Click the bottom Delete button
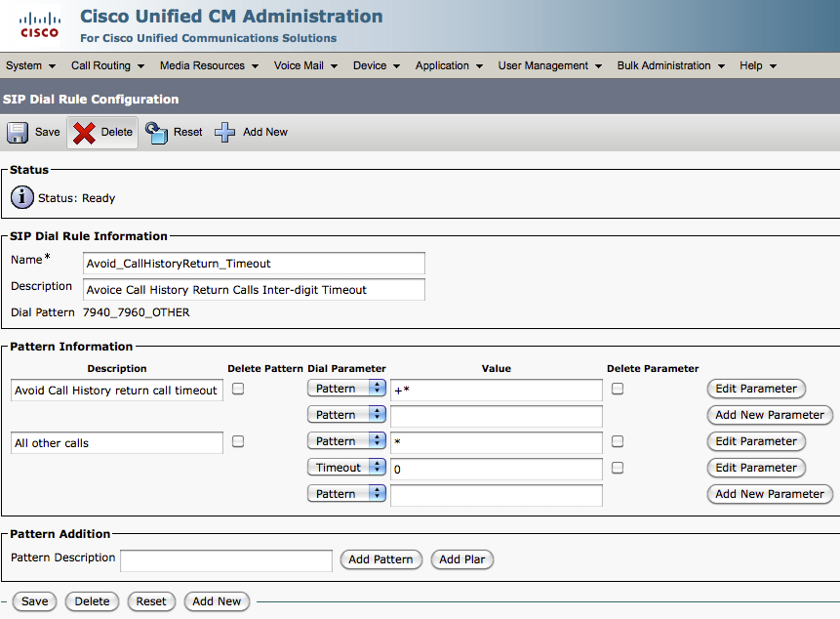 92,601
